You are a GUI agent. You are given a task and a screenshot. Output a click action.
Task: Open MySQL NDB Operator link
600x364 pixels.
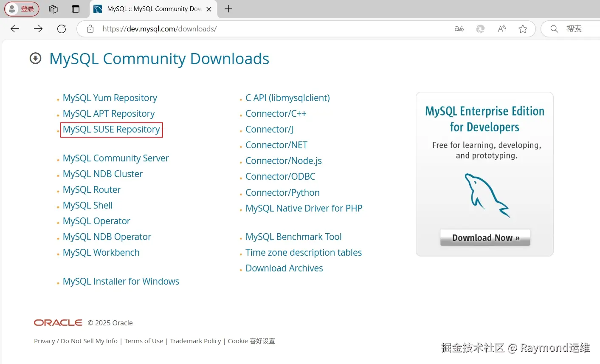pos(107,237)
